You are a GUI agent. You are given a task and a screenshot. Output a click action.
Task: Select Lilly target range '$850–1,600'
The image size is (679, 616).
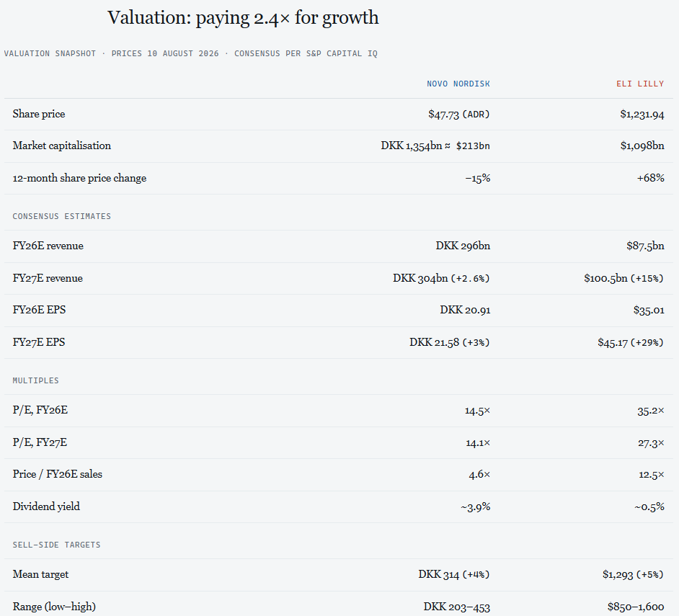pyautogui.click(x=636, y=607)
